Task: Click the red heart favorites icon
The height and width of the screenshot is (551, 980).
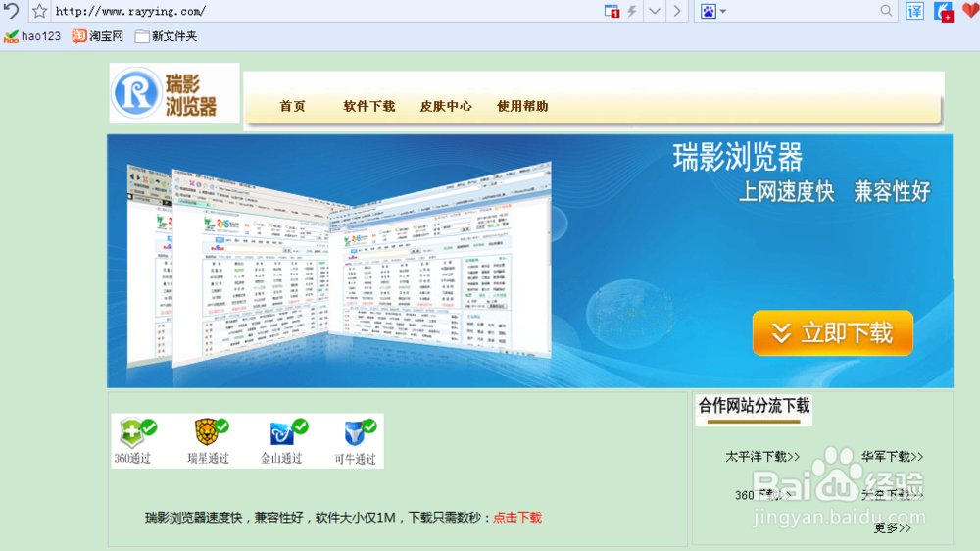Action: point(970,10)
